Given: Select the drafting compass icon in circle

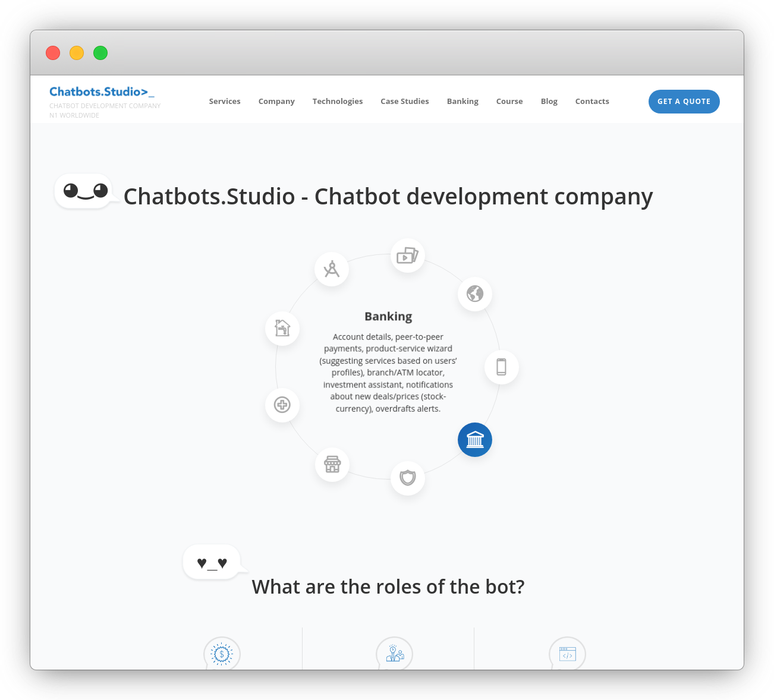Looking at the screenshot, I should 332,269.
